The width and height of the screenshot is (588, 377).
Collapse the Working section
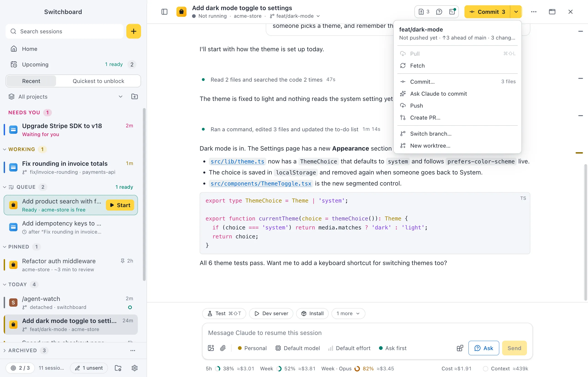5,149
